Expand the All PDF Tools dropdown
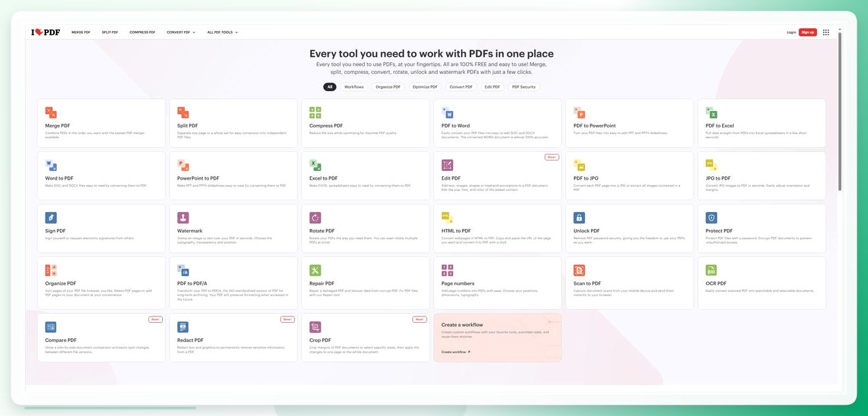This screenshot has height=416, width=868. point(222,32)
